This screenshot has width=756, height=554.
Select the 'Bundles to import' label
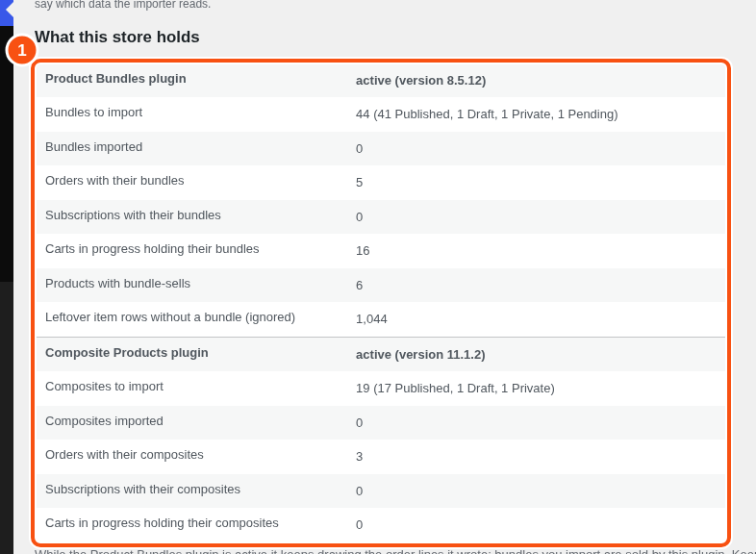click(x=94, y=113)
